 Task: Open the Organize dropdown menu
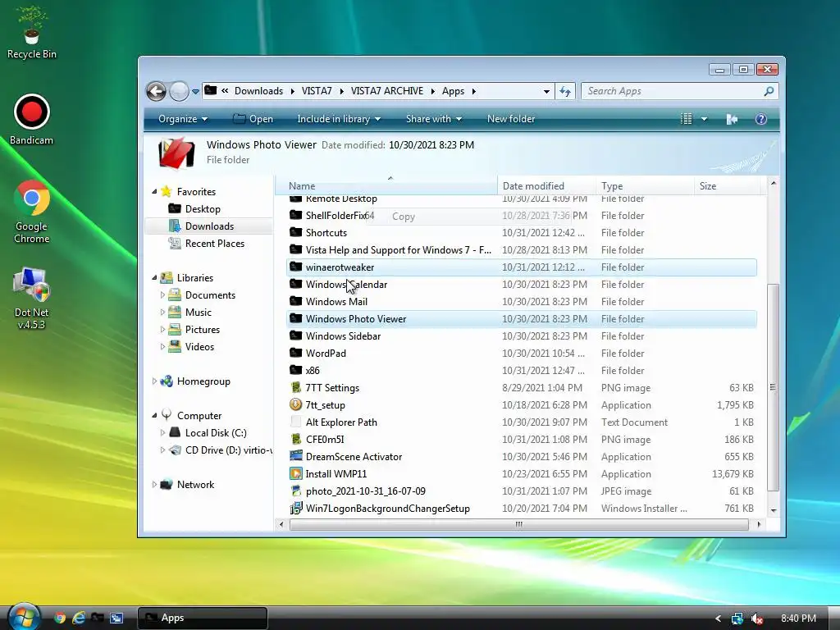pos(183,119)
